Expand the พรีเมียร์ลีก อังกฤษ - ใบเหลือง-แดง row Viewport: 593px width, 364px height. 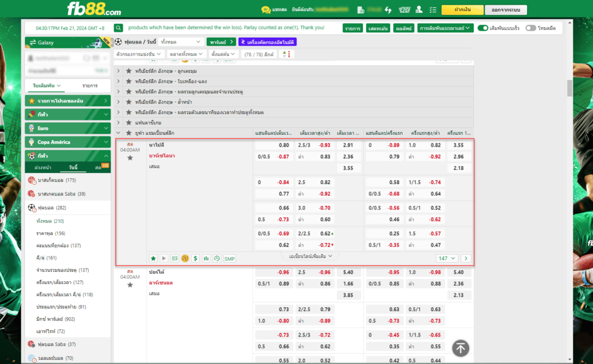[x=118, y=81]
